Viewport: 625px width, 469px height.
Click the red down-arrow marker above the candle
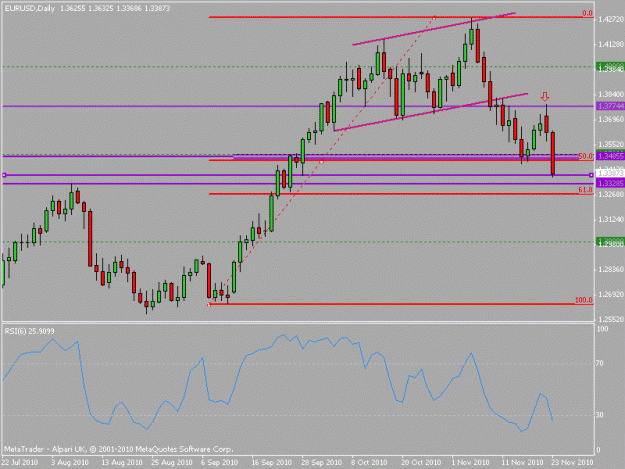pyautogui.click(x=545, y=96)
